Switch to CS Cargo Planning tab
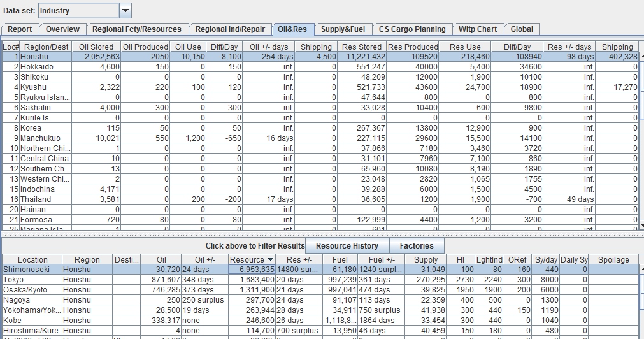The width and height of the screenshot is (644, 339). [412, 29]
